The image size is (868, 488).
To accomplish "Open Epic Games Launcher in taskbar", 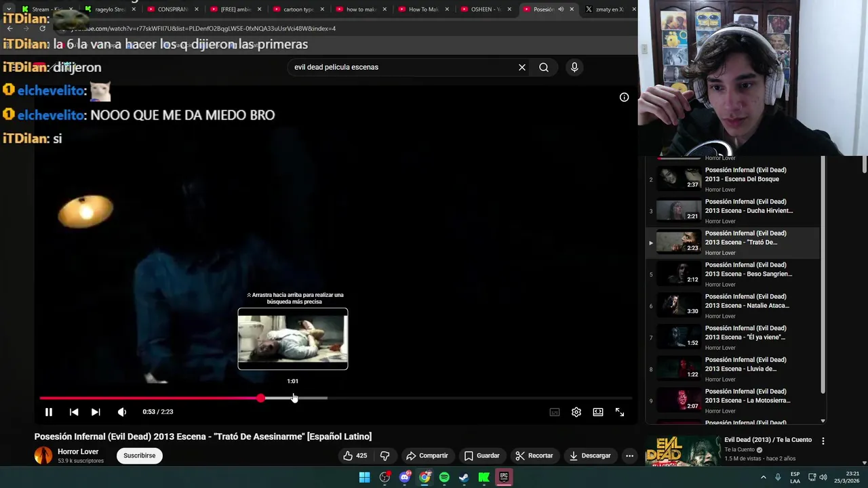I will point(504,477).
